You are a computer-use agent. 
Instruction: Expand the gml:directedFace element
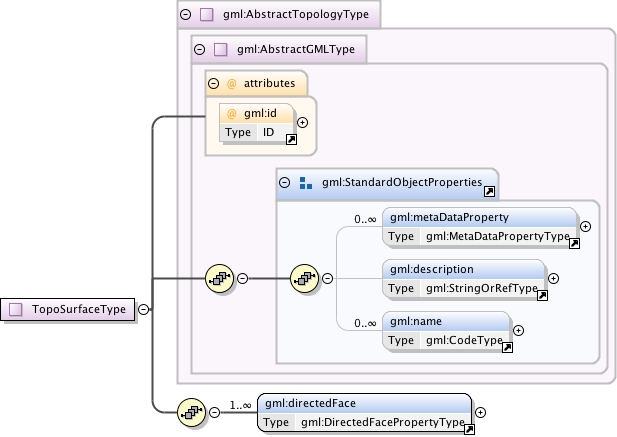tap(480, 412)
